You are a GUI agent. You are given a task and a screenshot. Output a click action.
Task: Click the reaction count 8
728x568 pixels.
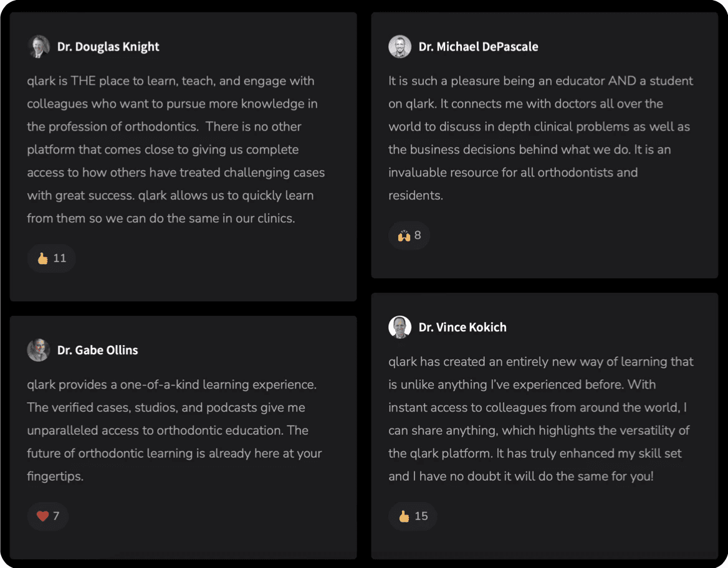418,235
